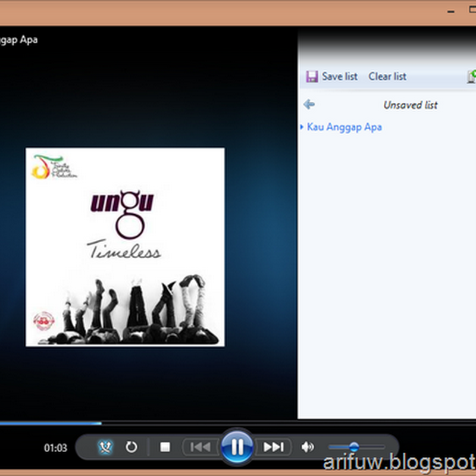Skip to the next track

pyautogui.click(x=274, y=447)
